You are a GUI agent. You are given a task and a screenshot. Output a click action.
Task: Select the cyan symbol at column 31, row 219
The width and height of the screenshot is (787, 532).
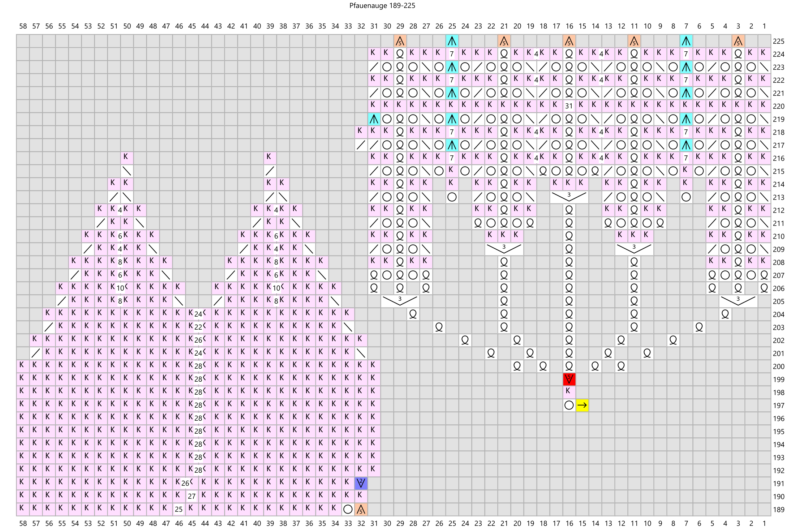[x=374, y=119]
